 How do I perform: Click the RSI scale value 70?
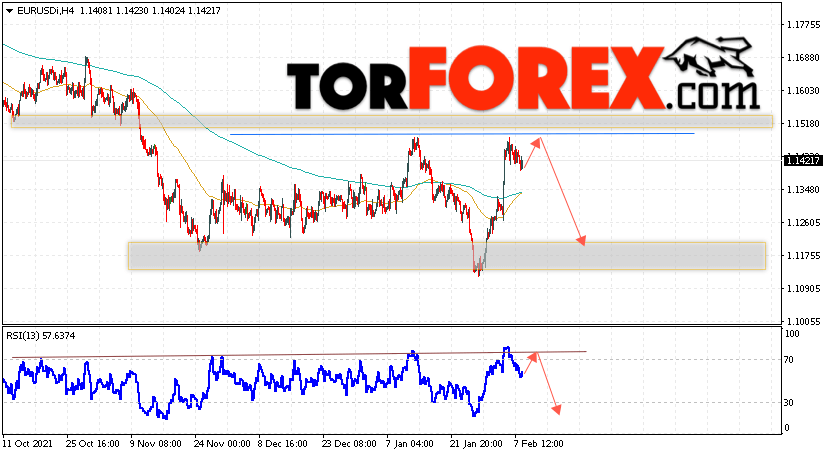click(789, 360)
